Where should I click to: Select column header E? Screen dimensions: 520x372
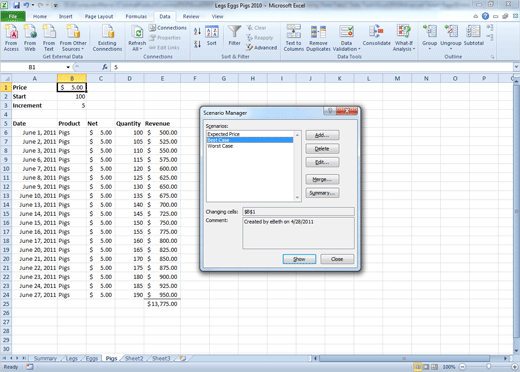162,79
